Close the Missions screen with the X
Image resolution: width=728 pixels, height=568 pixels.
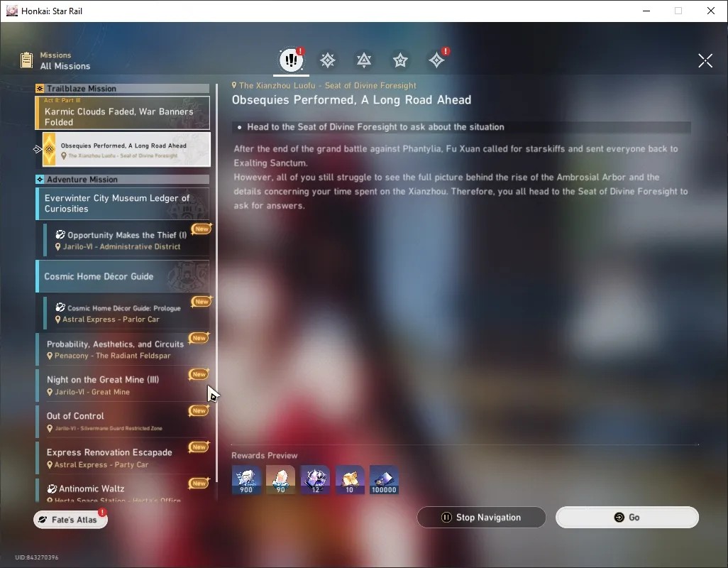(705, 60)
